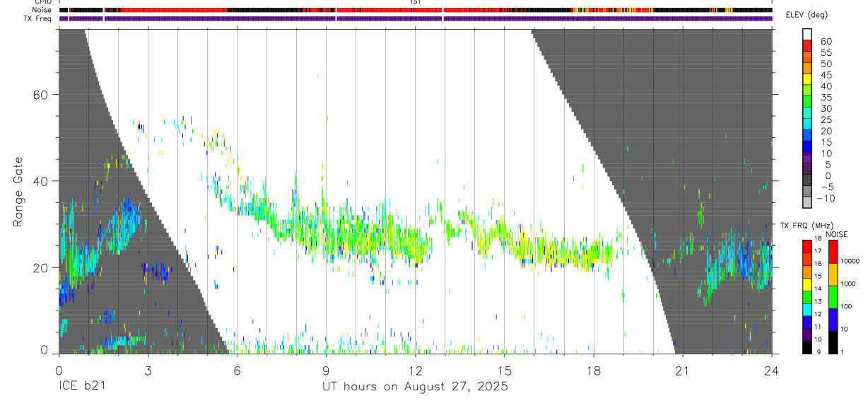Click x-axis tick label '15'
868x401 pixels.
505,370
